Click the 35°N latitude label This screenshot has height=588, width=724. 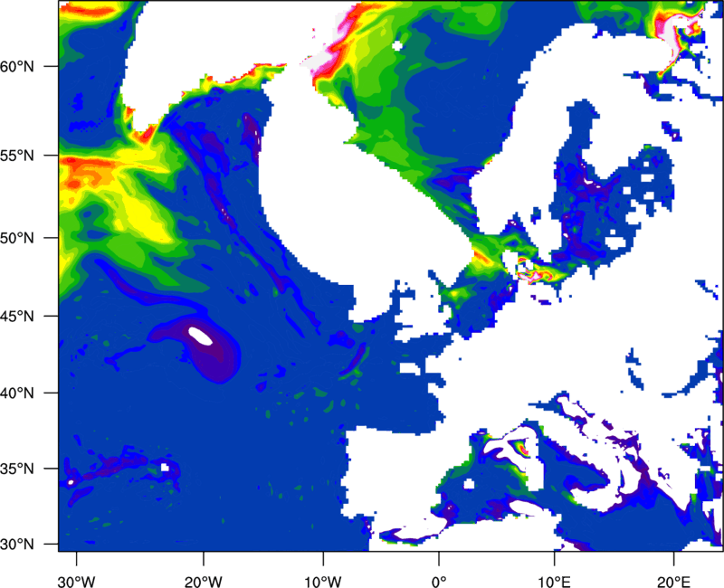point(17,469)
